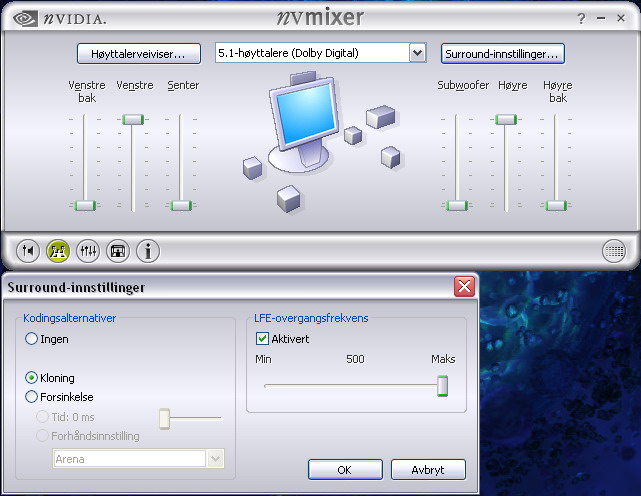Open the information panel icon

pyautogui.click(x=148, y=250)
